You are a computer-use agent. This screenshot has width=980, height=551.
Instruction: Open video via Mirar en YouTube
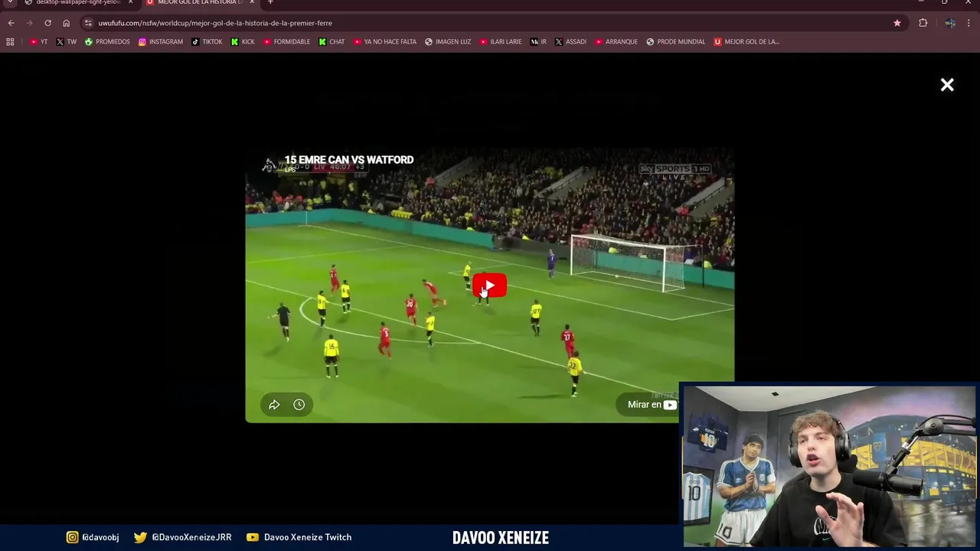tap(652, 405)
